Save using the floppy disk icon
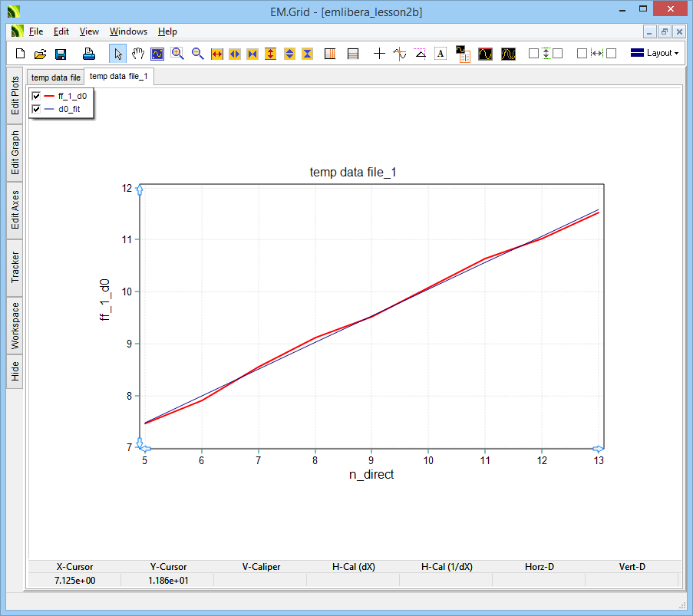 (61, 54)
